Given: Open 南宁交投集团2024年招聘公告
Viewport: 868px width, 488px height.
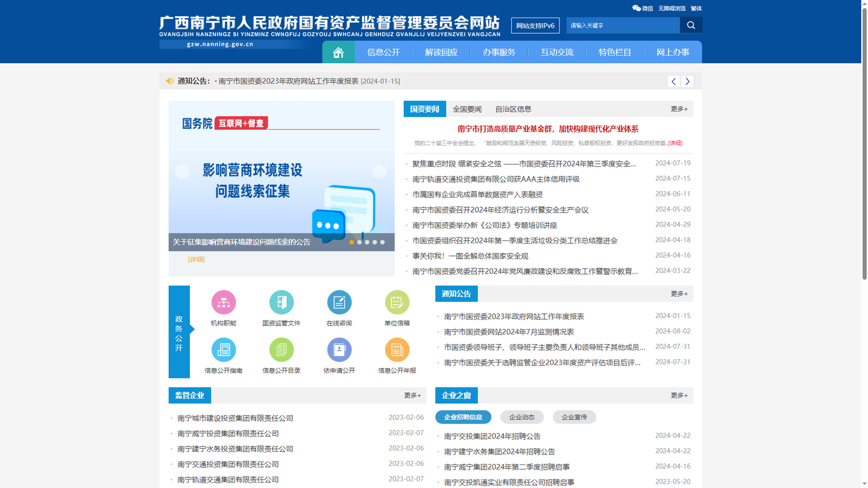Looking at the screenshot, I should point(492,436).
